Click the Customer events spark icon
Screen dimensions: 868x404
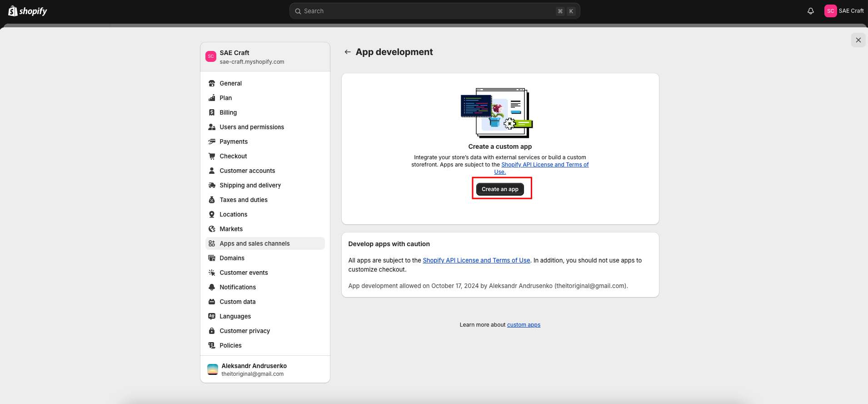(212, 273)
